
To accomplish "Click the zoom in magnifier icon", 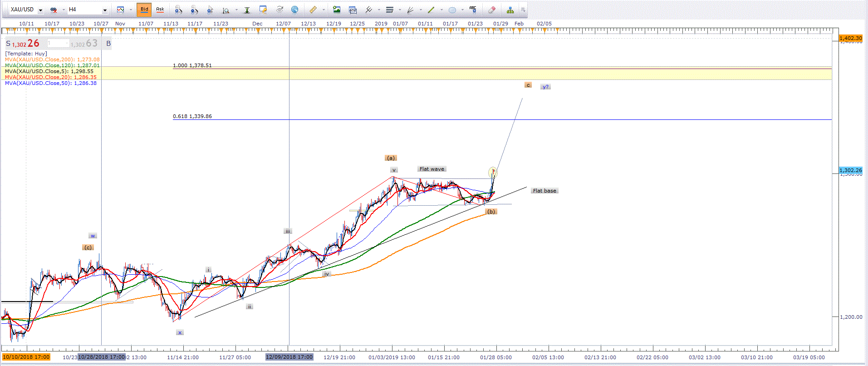I will tap(178, 10).
